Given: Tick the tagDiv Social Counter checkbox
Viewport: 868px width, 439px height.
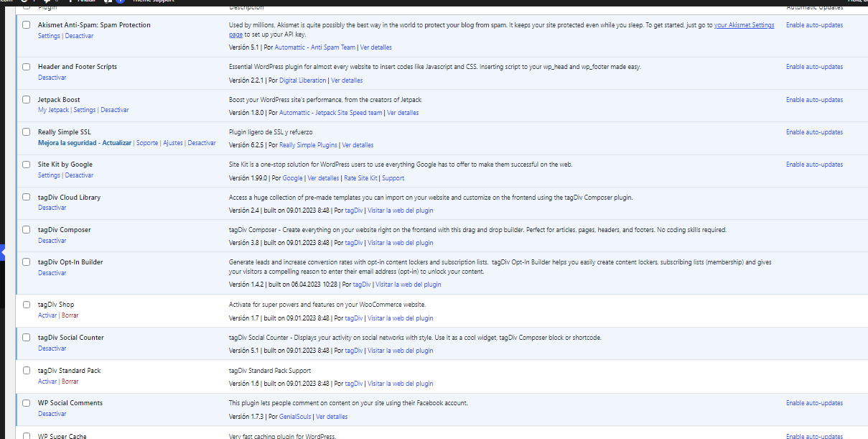Looking at the screenshot, I should (x=27, y=338).
